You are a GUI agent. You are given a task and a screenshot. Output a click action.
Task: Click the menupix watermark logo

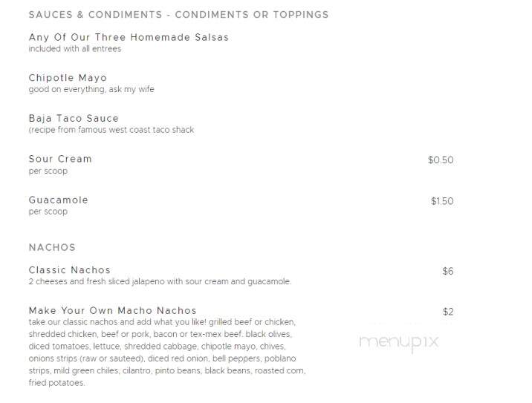coord(399,341)
